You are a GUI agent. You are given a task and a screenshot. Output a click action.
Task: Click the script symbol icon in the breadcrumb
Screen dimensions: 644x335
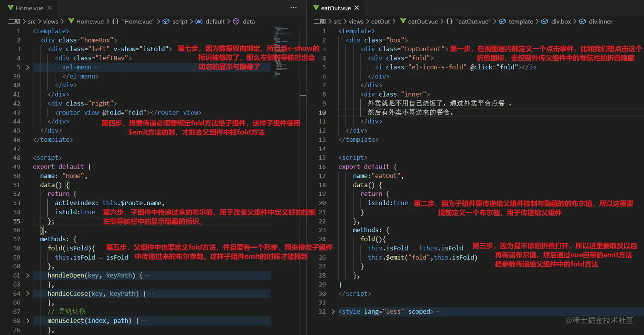coord(167,21)
